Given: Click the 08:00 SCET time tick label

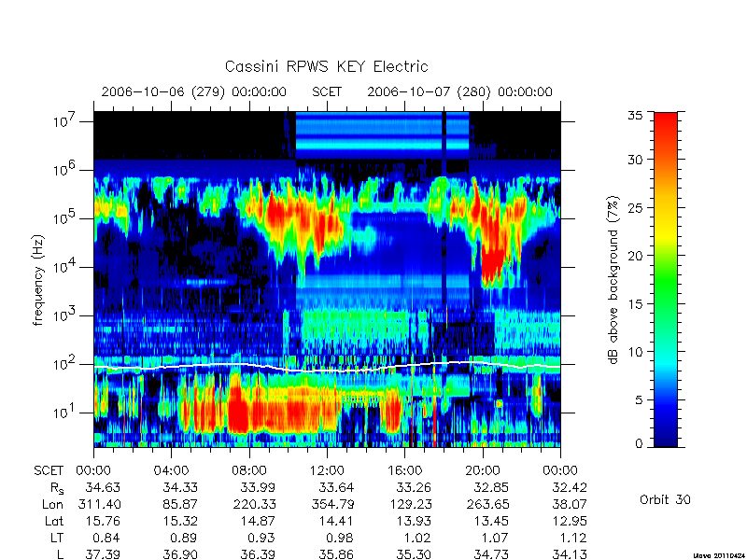Looking at the screenshot, I should [248, 470].
